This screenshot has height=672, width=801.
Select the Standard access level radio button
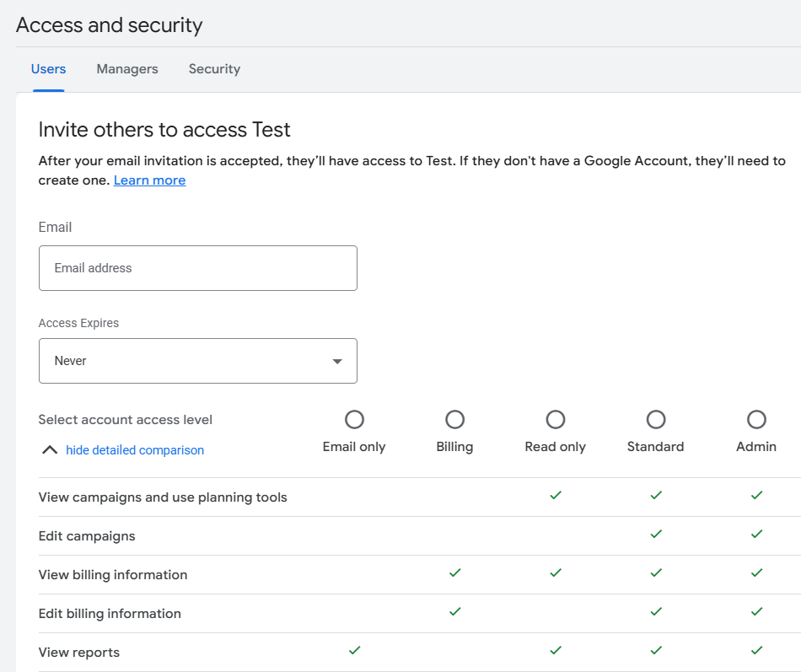[x=655, y=419]
